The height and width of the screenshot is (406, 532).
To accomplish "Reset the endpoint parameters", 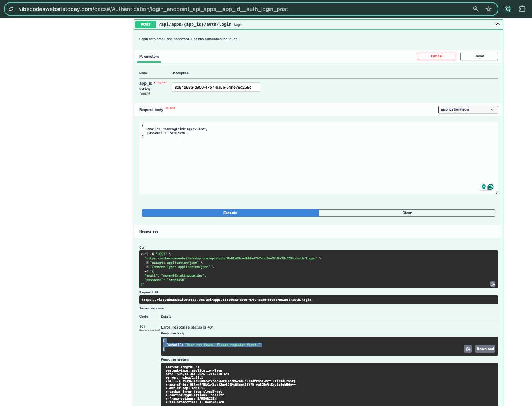I will pos(479,56).
